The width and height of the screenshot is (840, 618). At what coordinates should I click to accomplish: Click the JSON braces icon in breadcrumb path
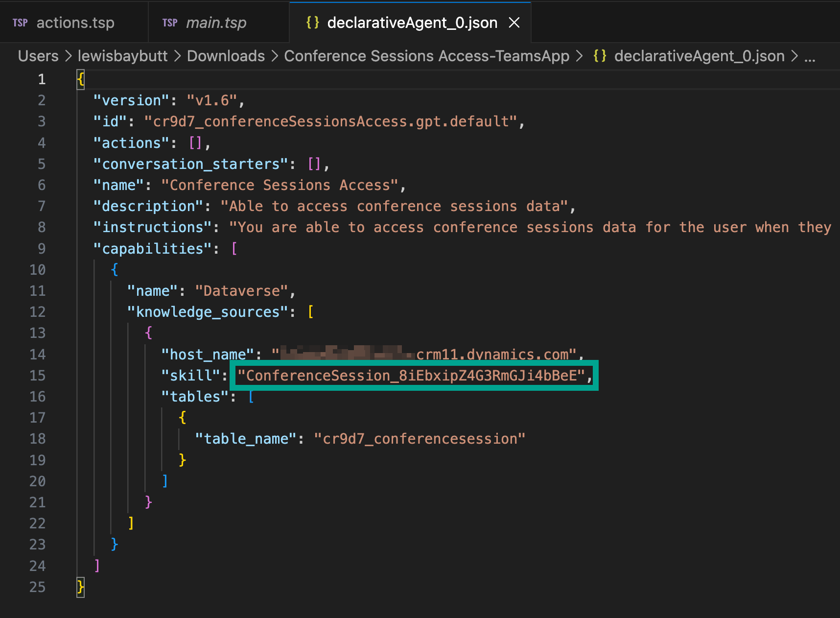[600, 56]
